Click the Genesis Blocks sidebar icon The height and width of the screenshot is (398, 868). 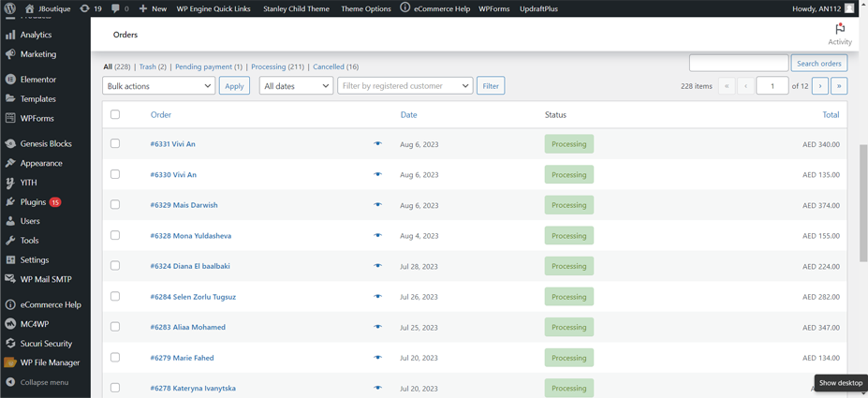pyautogui.click(x=10, y=143)
